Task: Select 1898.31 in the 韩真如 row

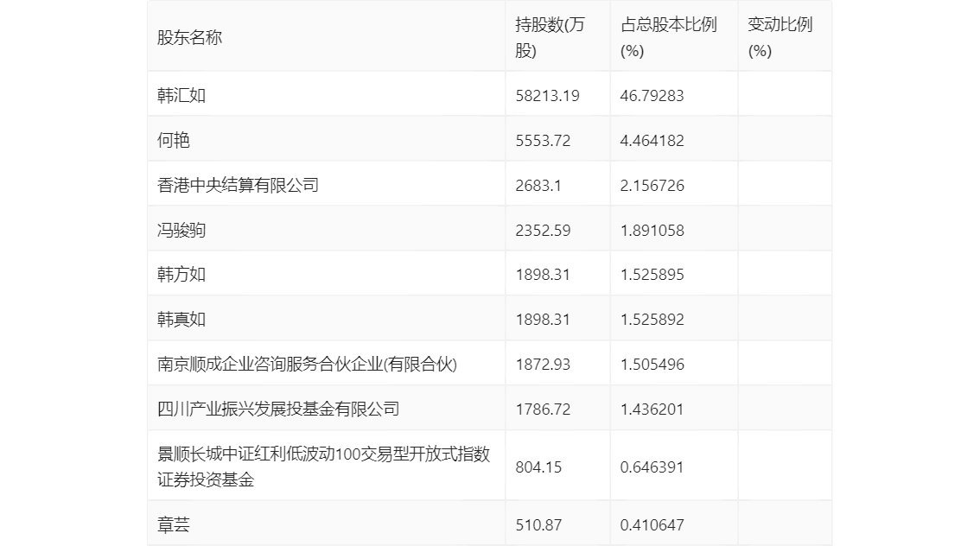Action: click(543, 320)
